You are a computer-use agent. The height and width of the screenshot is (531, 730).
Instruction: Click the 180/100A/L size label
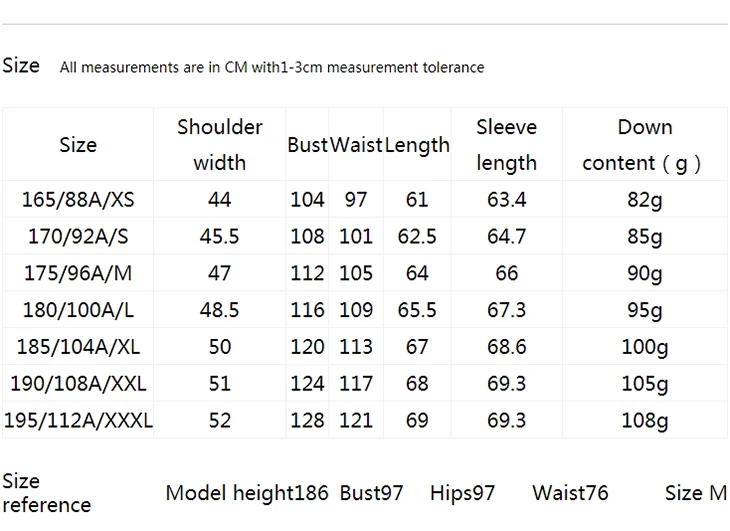click(78, 310)
